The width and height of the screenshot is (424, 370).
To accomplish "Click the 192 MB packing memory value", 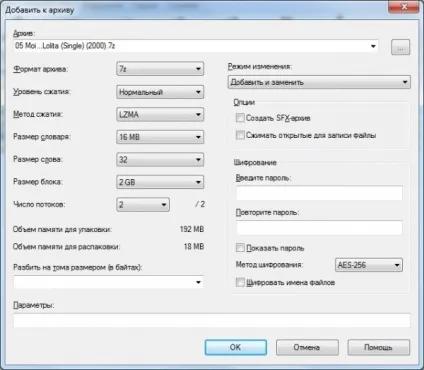I will [x=192, y=229].
